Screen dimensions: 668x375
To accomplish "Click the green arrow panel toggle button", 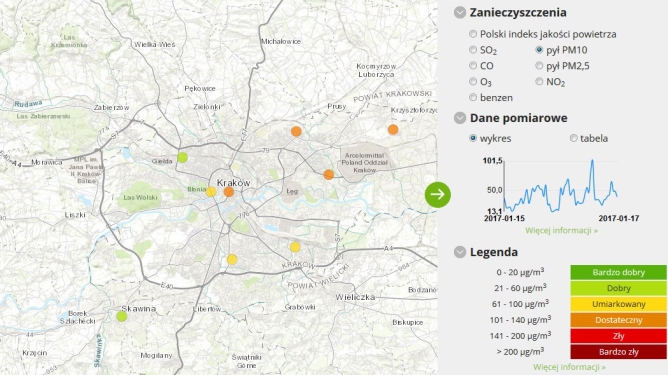I will coord(438,195).
